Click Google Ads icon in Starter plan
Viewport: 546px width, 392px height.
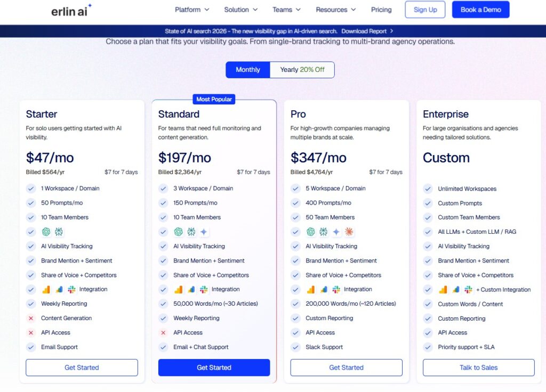[x=59, y=289]
